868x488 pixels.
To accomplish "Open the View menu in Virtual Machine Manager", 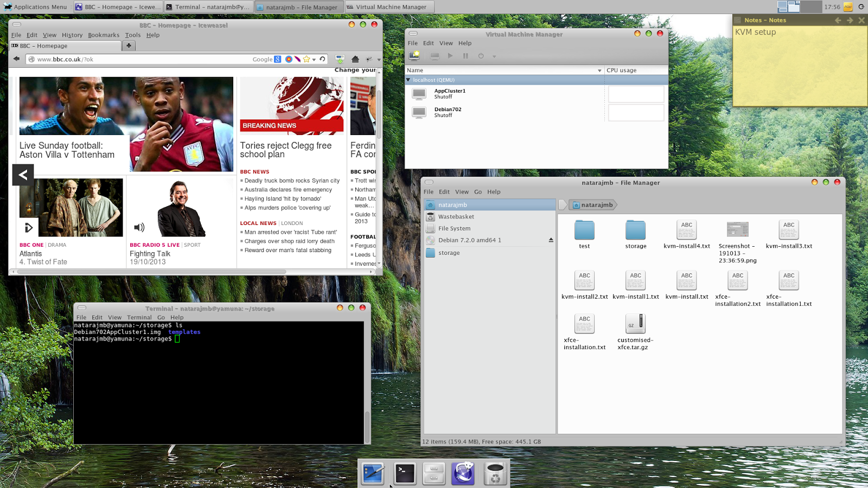I will [x=446, y=43].
